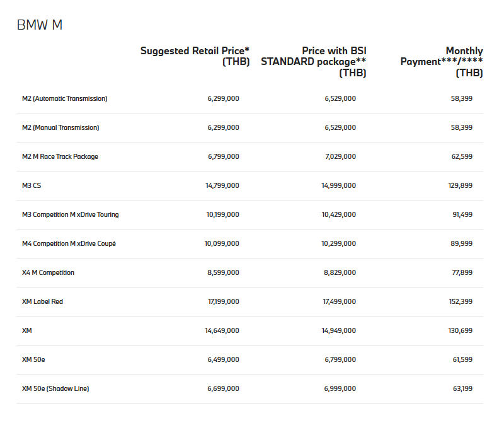The height and width of the screenshot is (425, 504).
Task: Click the Price with BSI STANDARD package header
Action: coord(313,61)
